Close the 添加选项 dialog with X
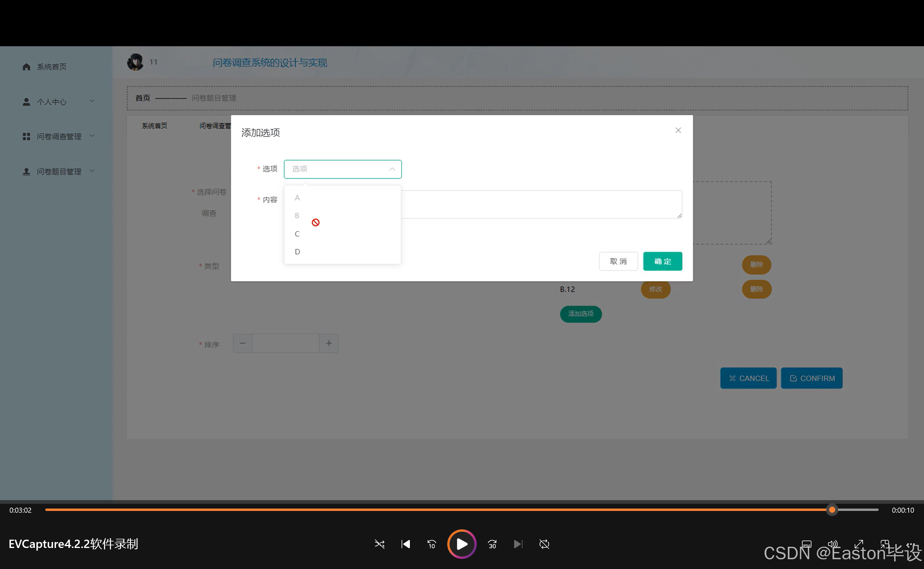This screenshot has height=569, width=924. [678, 130]
